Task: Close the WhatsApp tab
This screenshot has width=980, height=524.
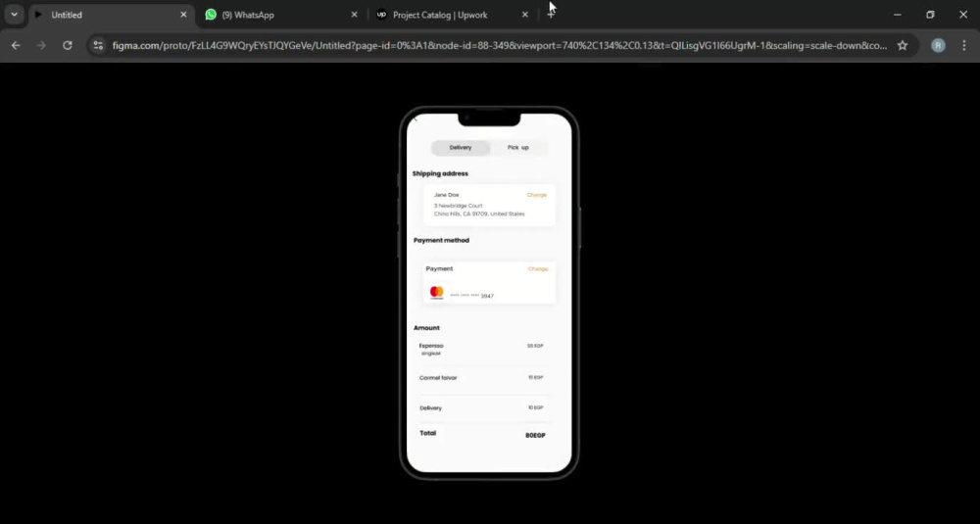Action: click(355, 15)
